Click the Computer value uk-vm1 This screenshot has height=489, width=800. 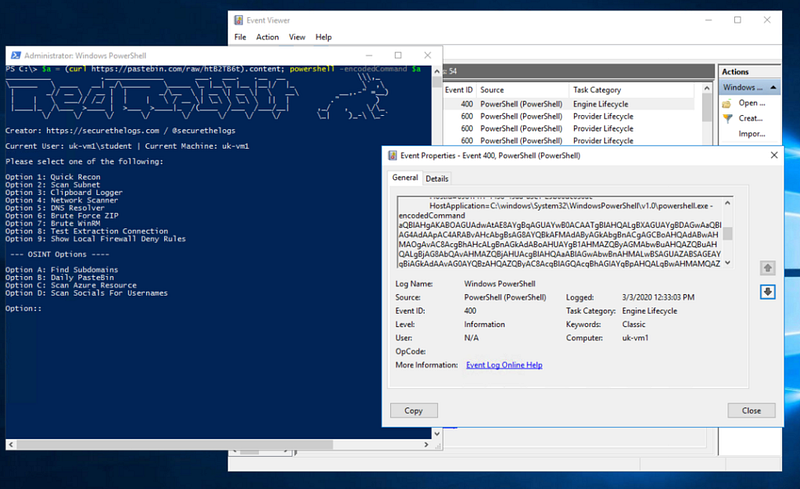point(635,338)
